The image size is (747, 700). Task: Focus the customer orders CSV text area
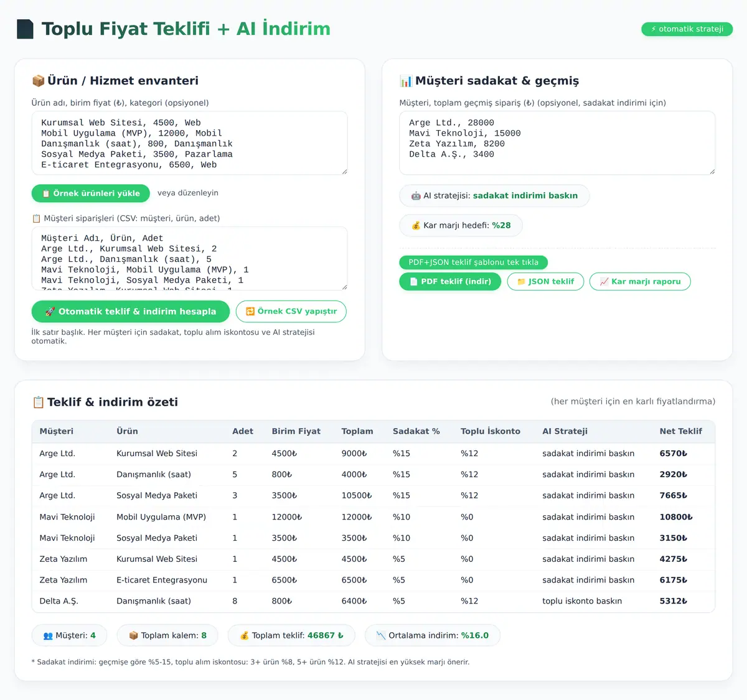[x=190, y=259]
